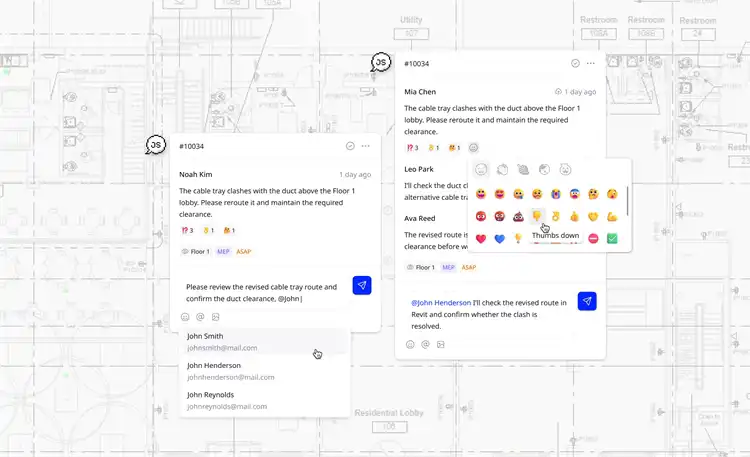This screenshot has height=457, width=750.
Task: Click the commenter name Leo Park
Action: point(419,169)
